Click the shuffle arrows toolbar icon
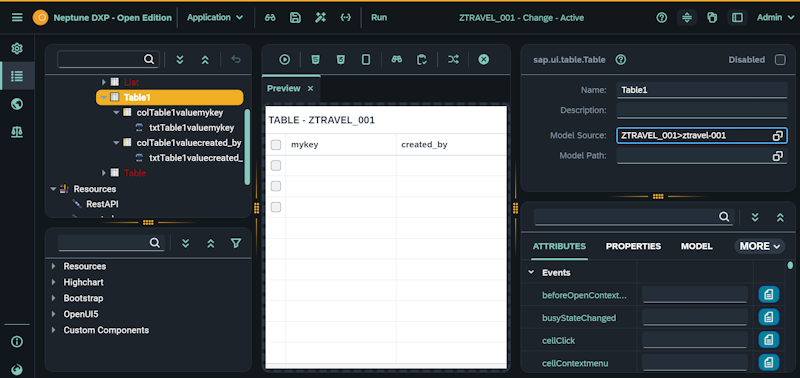 point(453,60)
